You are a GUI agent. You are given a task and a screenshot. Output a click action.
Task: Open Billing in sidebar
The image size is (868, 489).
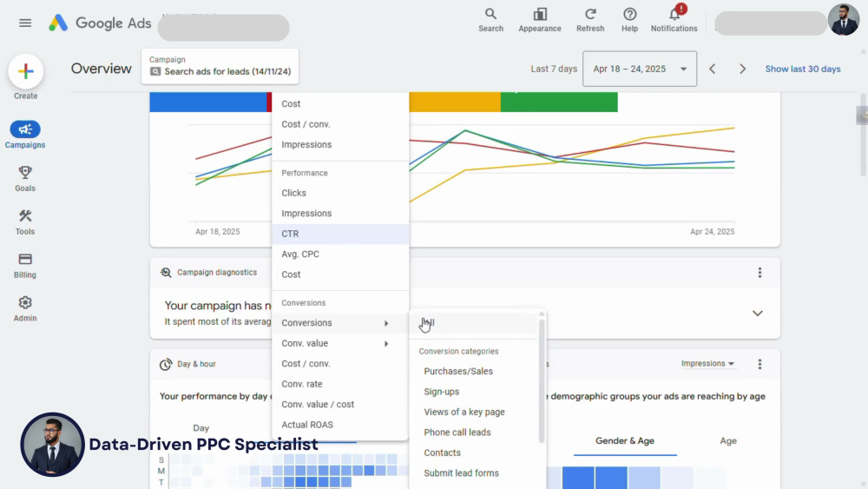coord(25,265)
